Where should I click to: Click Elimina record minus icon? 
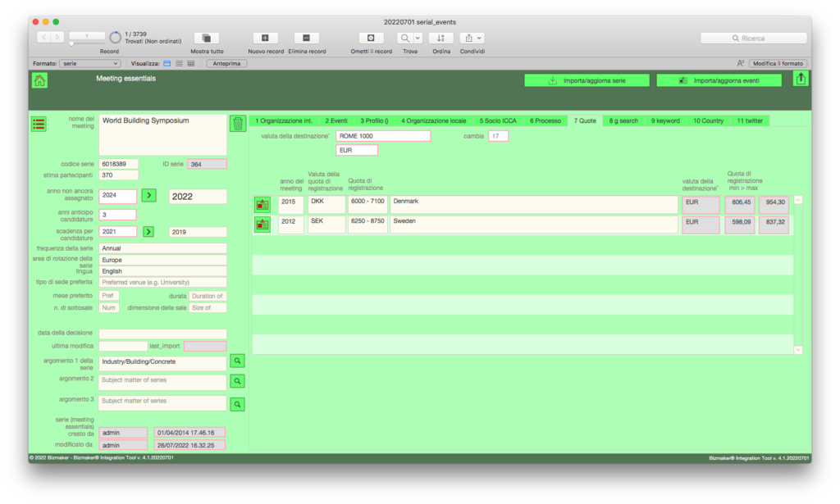click(x=307, y=38)
